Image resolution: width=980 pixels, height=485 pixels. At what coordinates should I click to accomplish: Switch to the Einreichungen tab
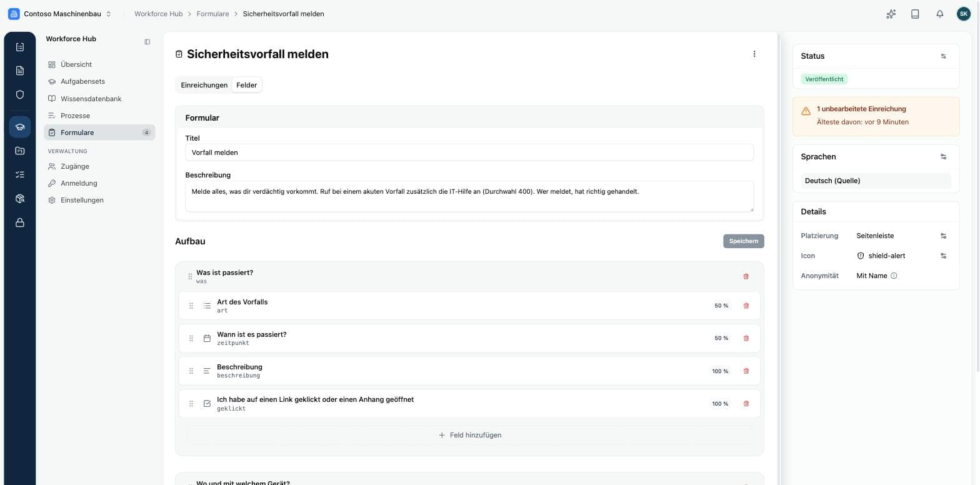tap(204, 85)
